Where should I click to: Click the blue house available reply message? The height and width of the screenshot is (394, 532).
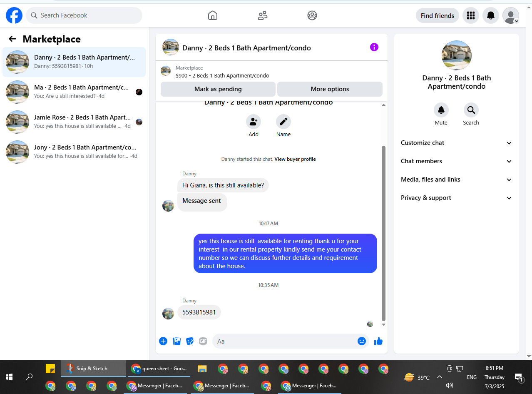285,254
